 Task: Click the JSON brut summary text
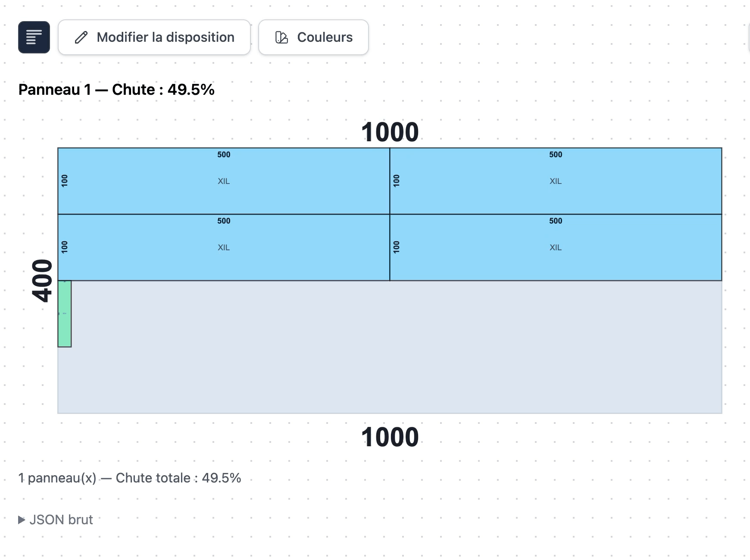61,520
